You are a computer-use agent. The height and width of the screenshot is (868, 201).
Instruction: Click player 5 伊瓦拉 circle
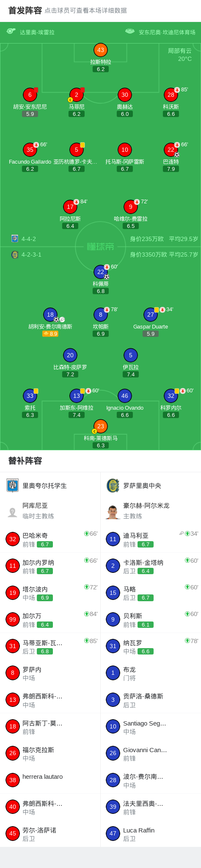coord(131,355)
